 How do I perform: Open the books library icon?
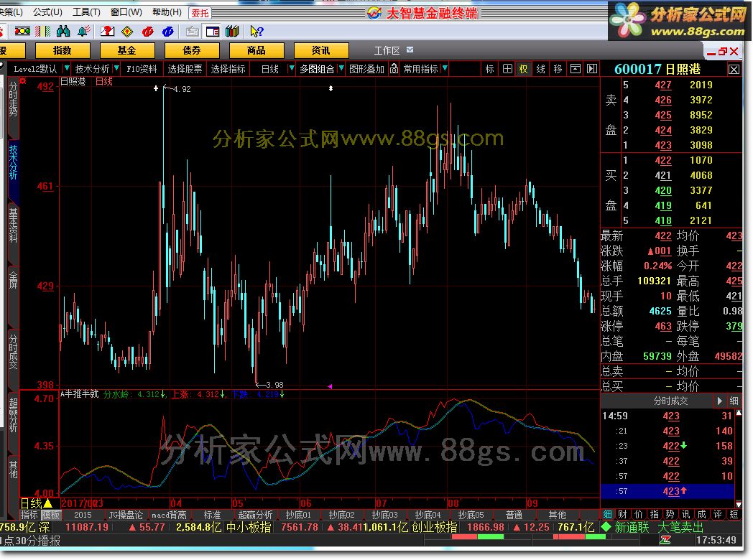click(232, 32)
